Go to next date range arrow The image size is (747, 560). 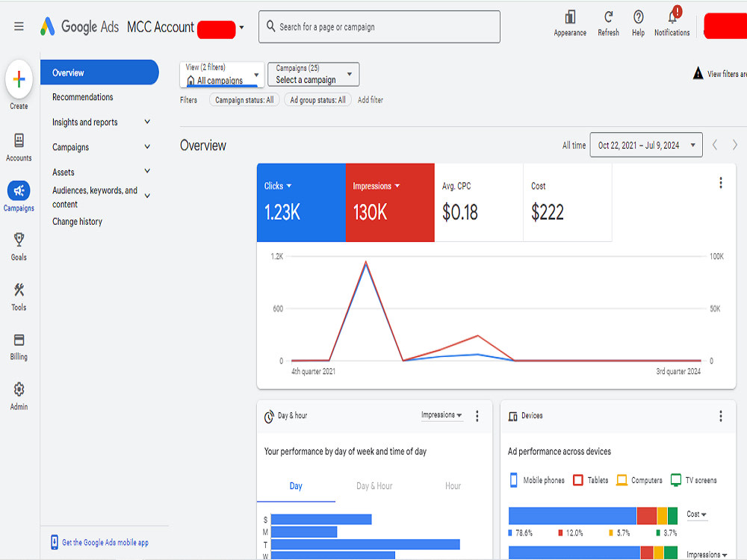pos(734,145)
